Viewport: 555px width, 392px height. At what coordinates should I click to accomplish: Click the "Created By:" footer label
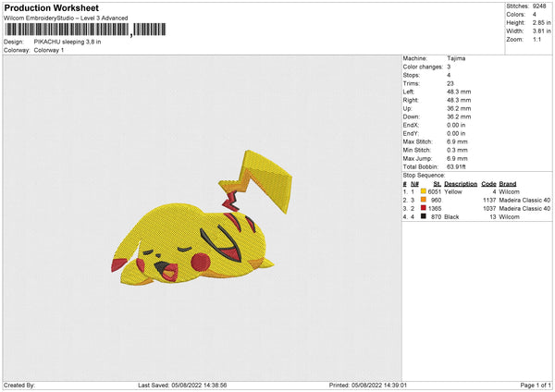[x=19, y=385]
